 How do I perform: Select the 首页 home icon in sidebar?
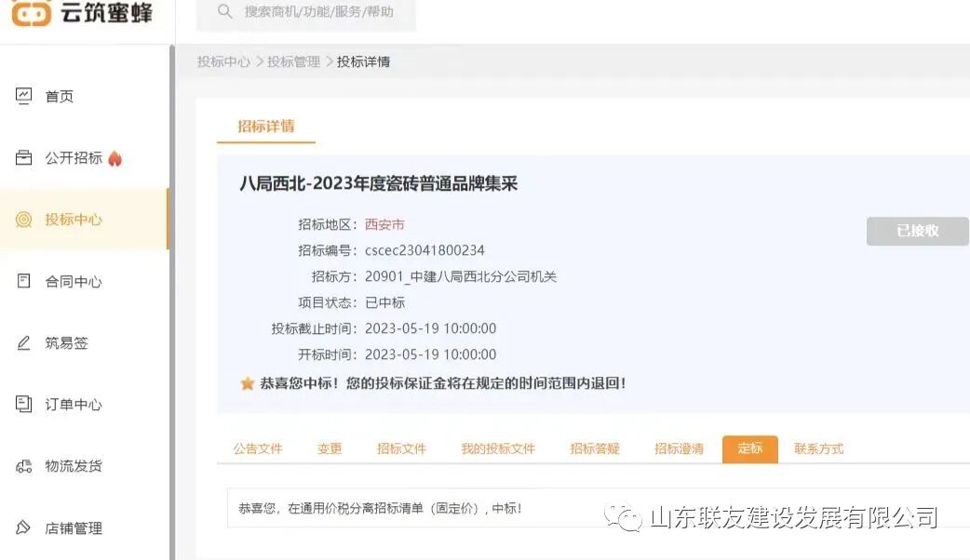click(x=25, y=95)
